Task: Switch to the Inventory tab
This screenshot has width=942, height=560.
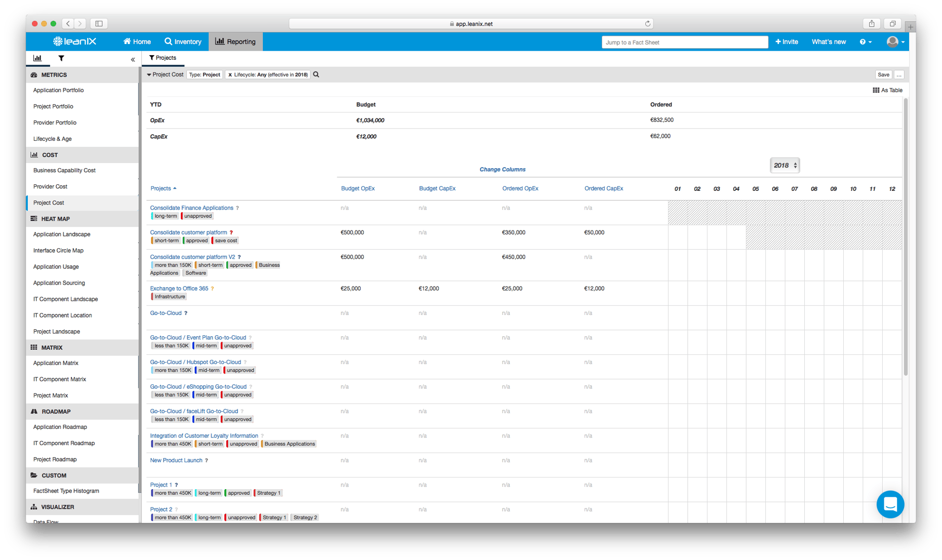Action: pos(183,42)
